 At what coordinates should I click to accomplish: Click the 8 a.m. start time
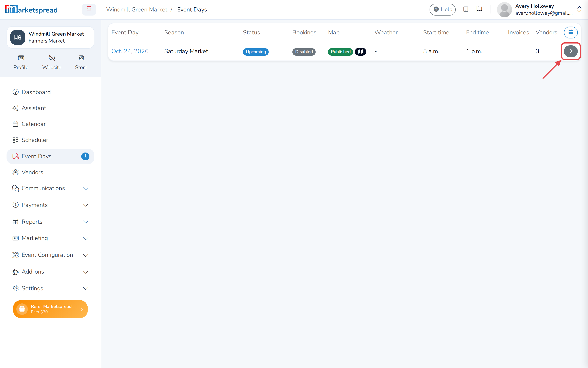pyautogui.click(x=431, y=51)
